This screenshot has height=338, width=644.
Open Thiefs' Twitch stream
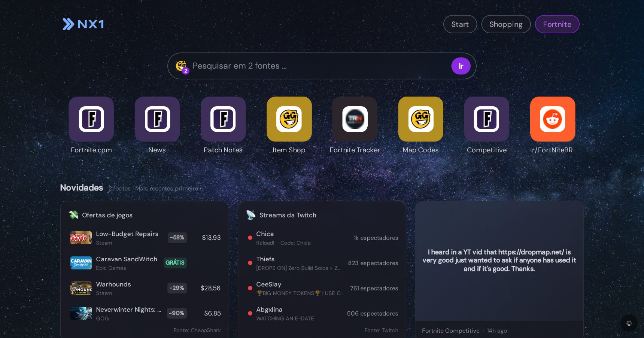(322, 263)
